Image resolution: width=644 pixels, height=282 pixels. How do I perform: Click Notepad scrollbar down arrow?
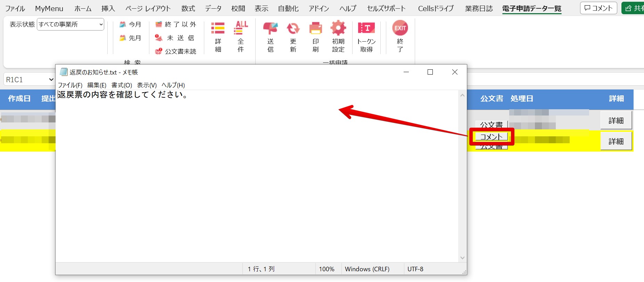(462, 258)
